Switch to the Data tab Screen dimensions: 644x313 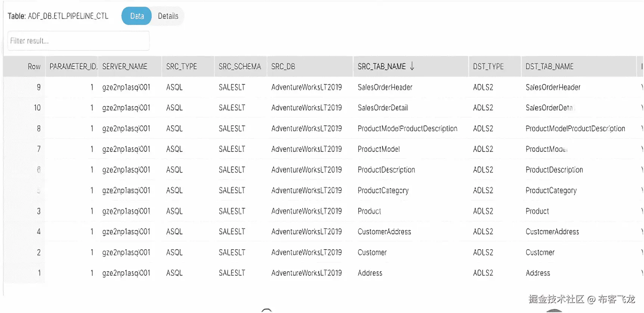coord(137,16)
